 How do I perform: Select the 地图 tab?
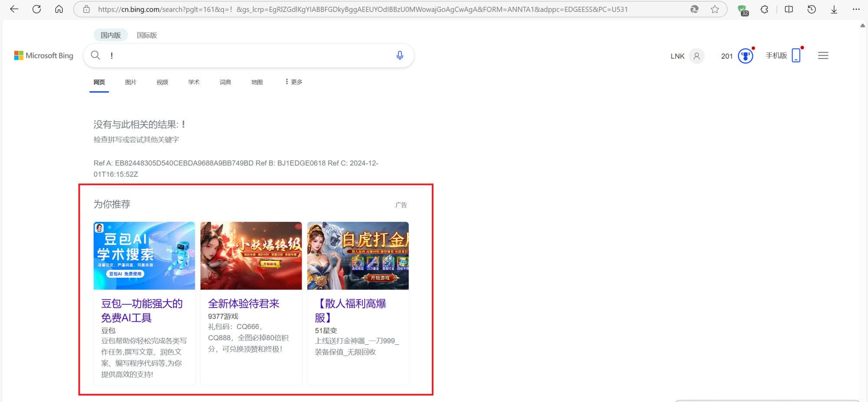pyautogui.click(x=257, y=82)
